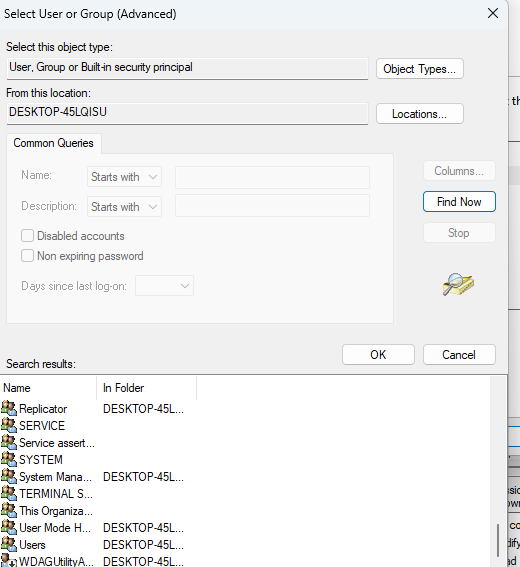Focus the Name query text field
The width and height of the screenshot is (520, 567).
pos(272,177)
